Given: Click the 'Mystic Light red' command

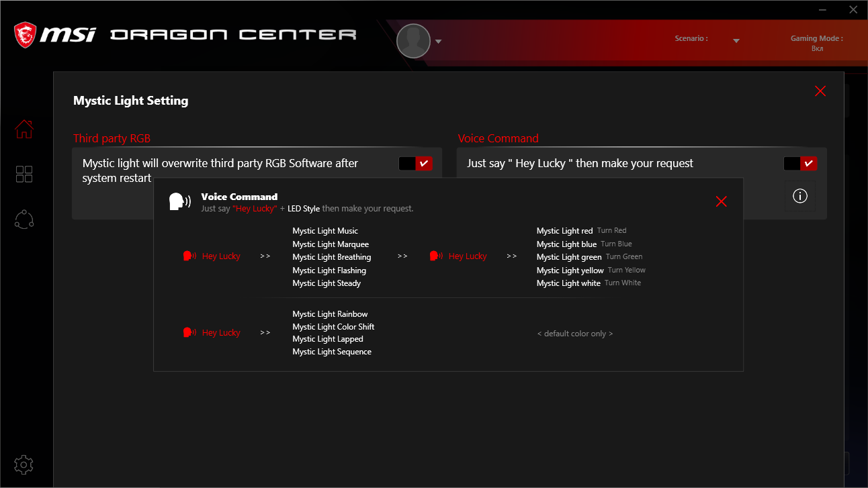Looking at the screenshot, I should pyautogui.click(x=565, y=231).
